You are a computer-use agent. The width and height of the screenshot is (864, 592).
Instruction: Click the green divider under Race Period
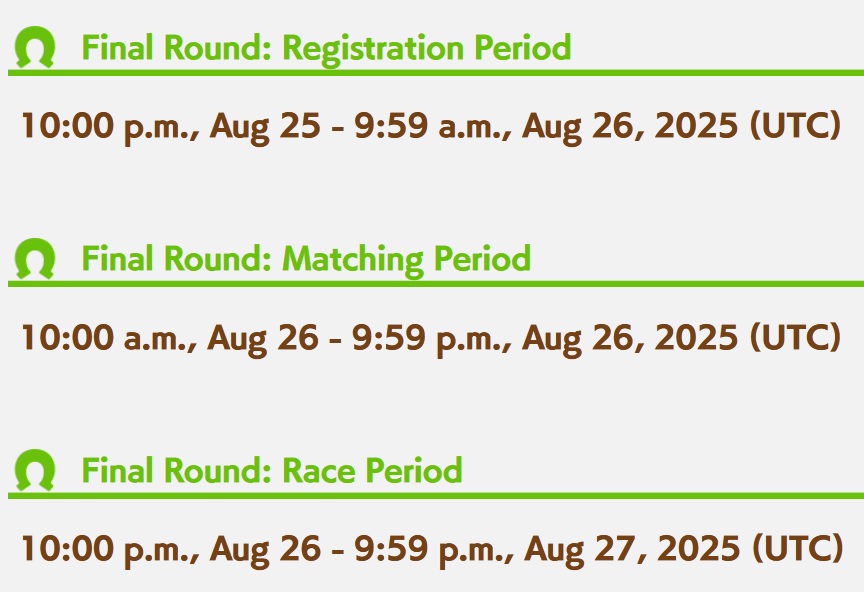pos(436,496)
